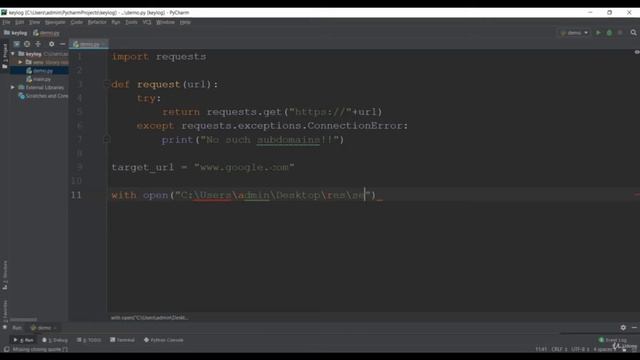Open the Navigate menu
640x360 pixels.
pyautogui.click(x=55, y=22)
